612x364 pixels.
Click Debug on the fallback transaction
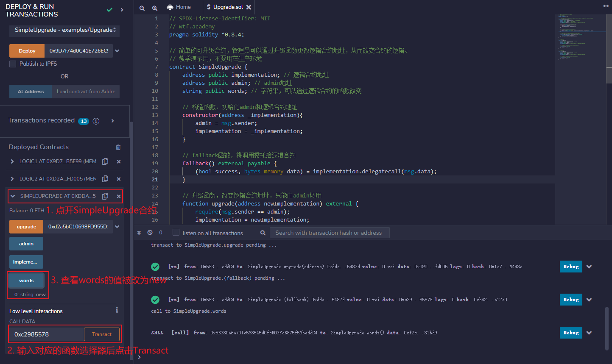[x=570, y=300]
